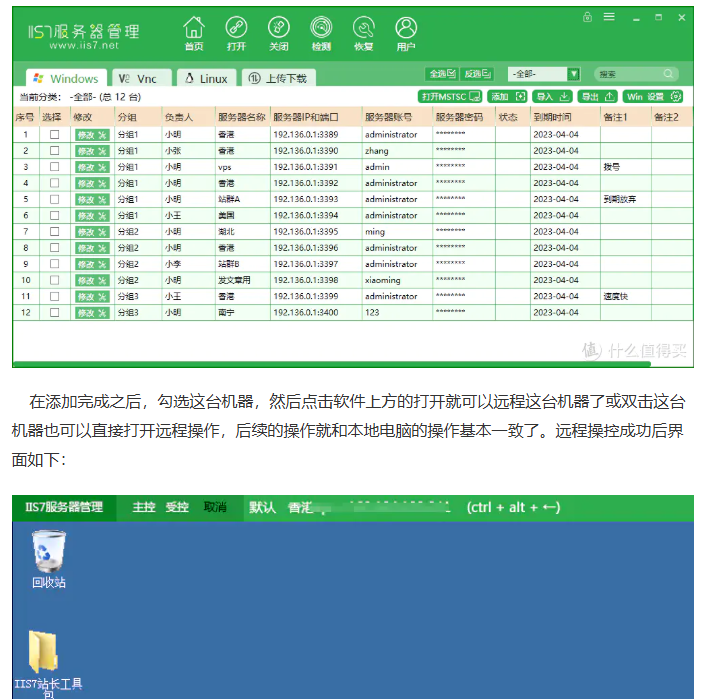Image resolution: width=706 pixels, height=699 pixels.
Task: Switch to the Linux tab
Action: click(207, 78)
